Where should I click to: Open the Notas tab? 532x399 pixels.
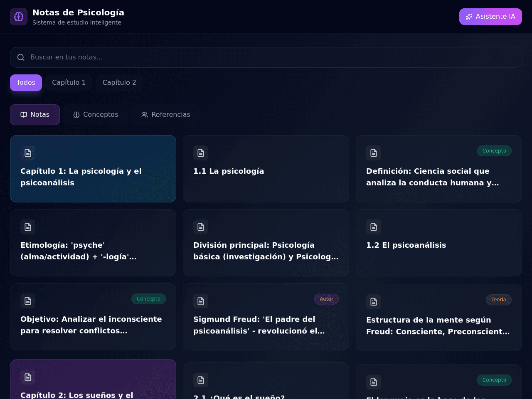coord(35,115)
